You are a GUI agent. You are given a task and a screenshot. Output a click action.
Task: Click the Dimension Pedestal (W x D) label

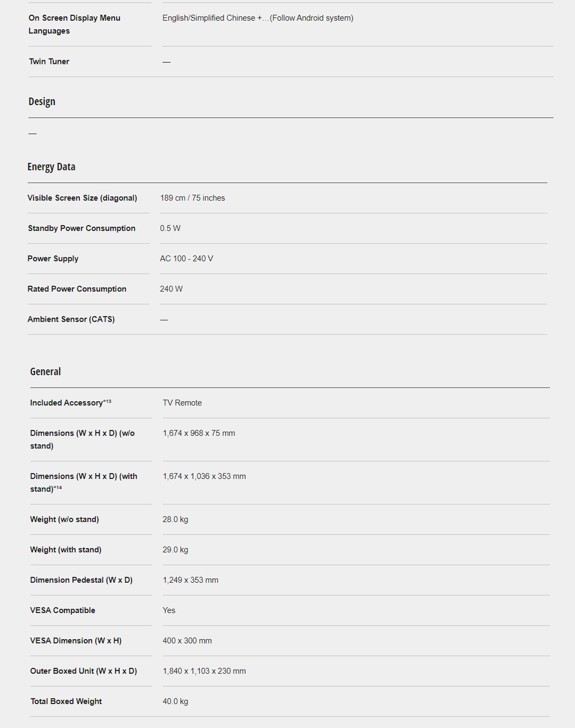(x=81, y=580)
